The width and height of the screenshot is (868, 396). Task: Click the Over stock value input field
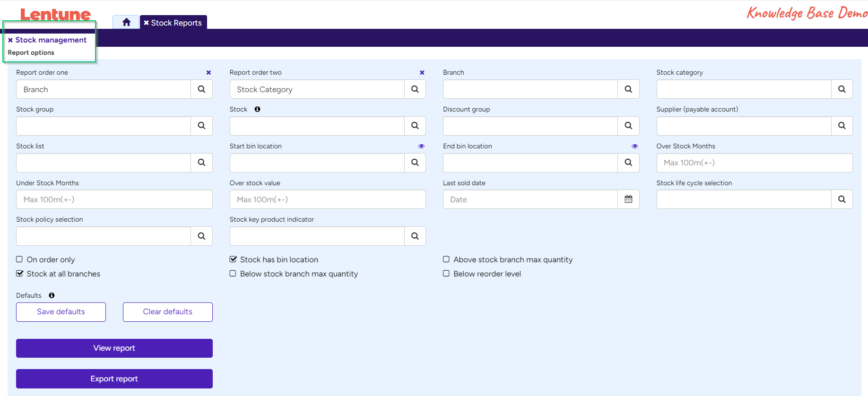click(328, 199)
